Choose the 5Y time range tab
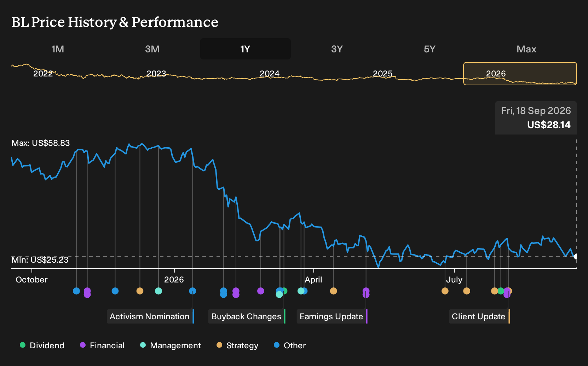The width and height of the screenshot is (588, 366). click(430, 49)
